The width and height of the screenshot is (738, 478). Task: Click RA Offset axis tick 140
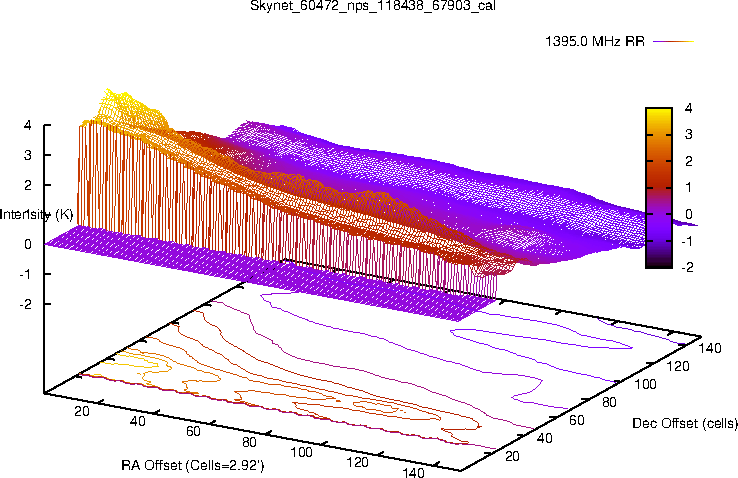414,472
